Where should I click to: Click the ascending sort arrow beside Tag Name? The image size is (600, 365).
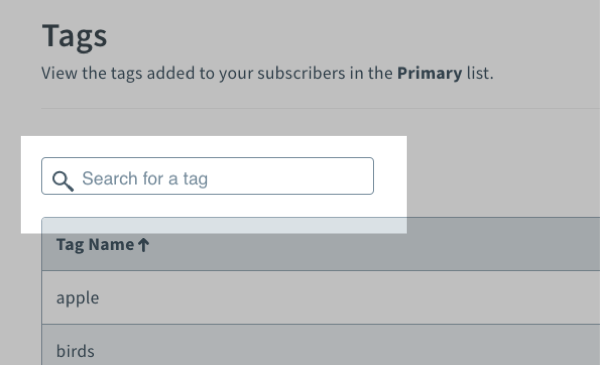[x=143, y=245]
